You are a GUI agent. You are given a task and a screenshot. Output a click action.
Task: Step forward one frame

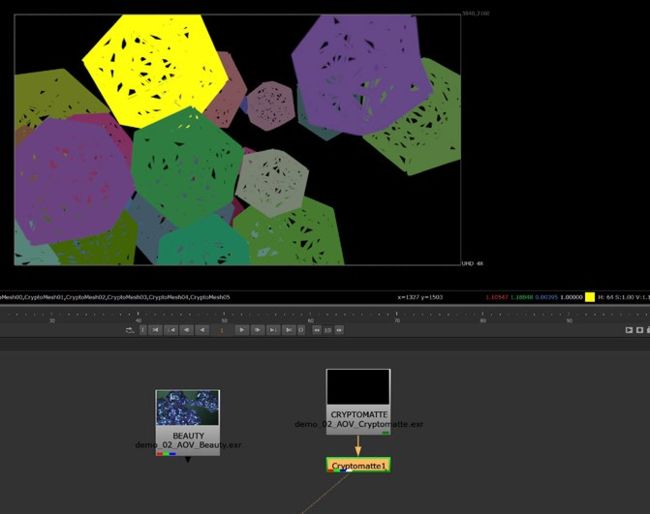pos(257,329)
